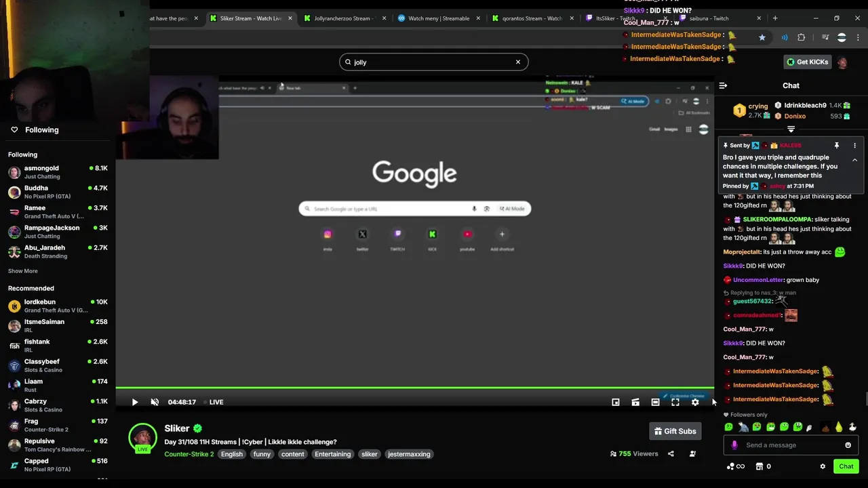
Task: Open the Following section heart icon
Action: tap(14, 129)
